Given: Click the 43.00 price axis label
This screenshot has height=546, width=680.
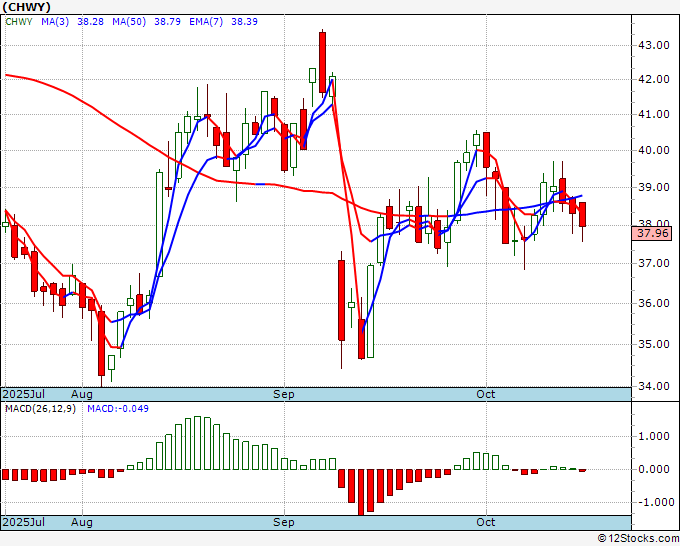Looking at the screenshot, I should (653, 45).
